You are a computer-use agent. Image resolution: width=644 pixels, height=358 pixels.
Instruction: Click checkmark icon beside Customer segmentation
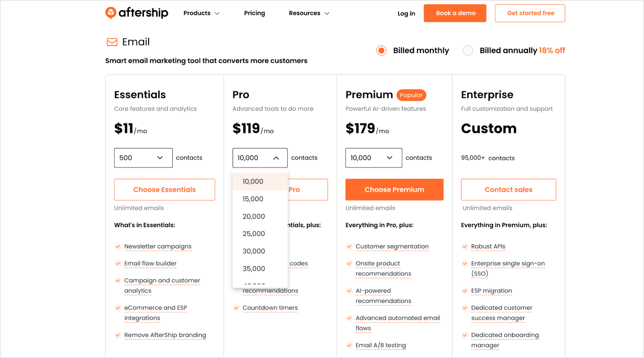pos(349,246)
